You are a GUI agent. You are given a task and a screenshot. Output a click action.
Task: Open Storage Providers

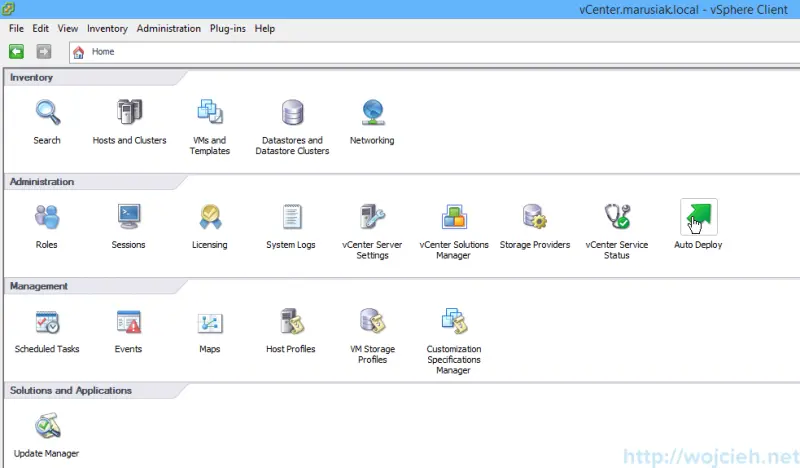tap(535, 217)
